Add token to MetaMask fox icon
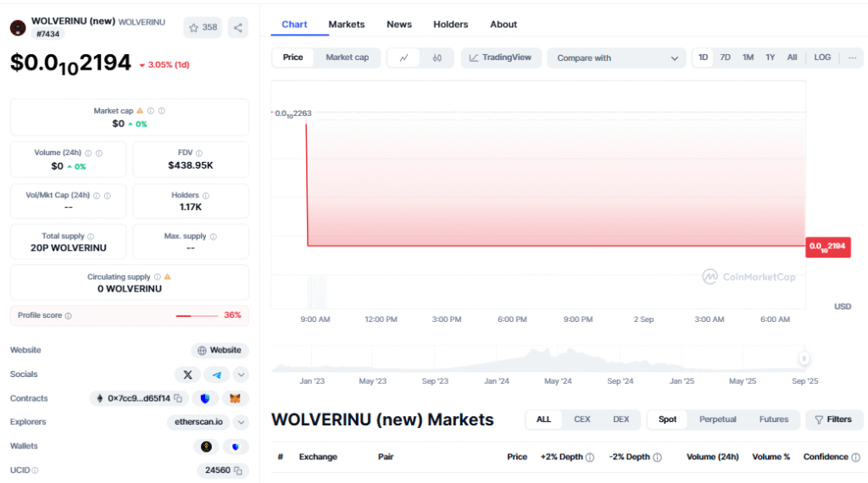This screenshot has width=868, height=483. (x=236, y=398)
